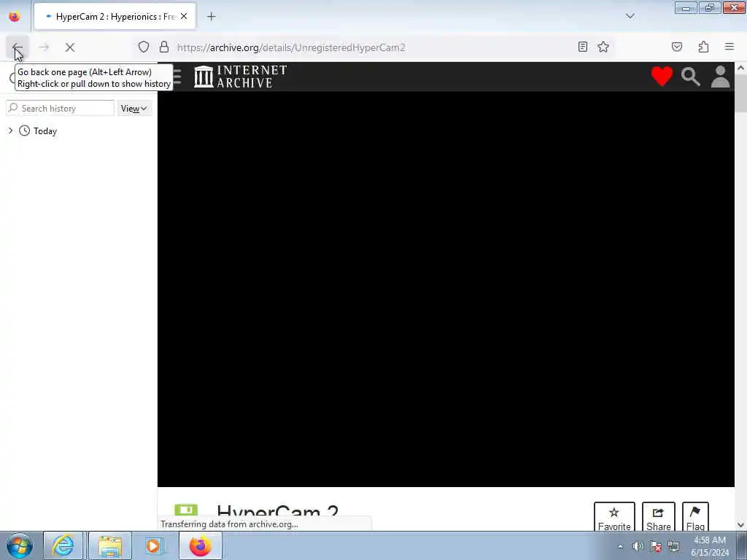Favorite this item with star button

tap(614, 518)
